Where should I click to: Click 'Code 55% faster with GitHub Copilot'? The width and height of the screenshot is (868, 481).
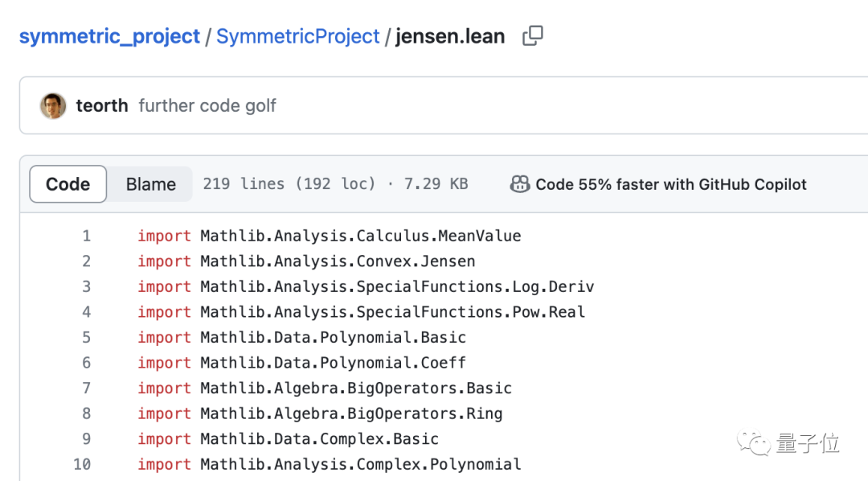pyautogui.click(x=671, y=184)
